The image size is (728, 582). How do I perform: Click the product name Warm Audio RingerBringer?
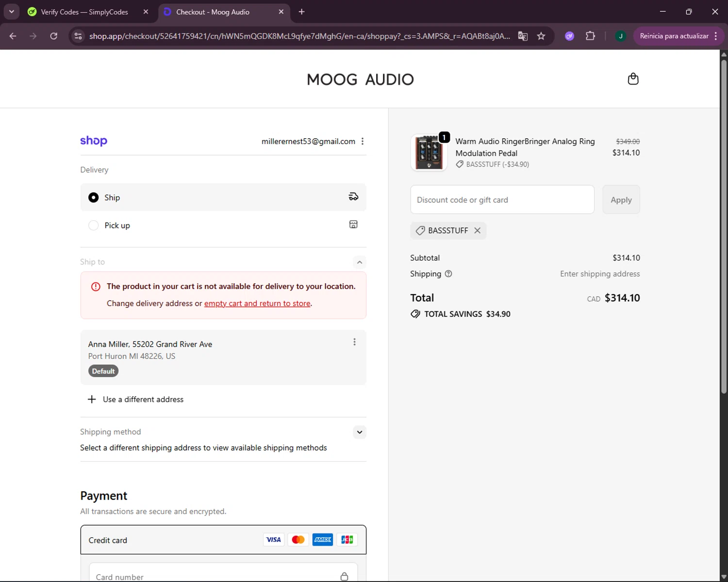pyautogui.click(x=525, y=147)
